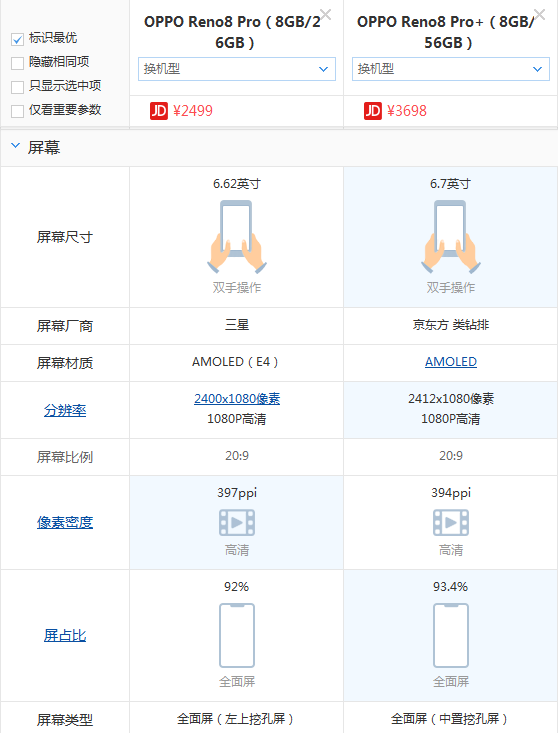Click the 三星 screen vendor cell

(x=237, y=325)
